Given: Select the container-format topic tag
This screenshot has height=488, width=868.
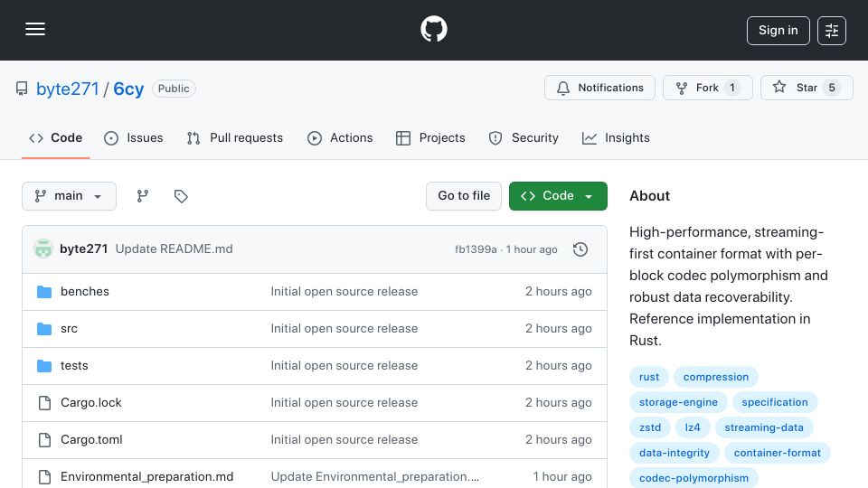Looking at the screenshot, I should click(778, 453).
